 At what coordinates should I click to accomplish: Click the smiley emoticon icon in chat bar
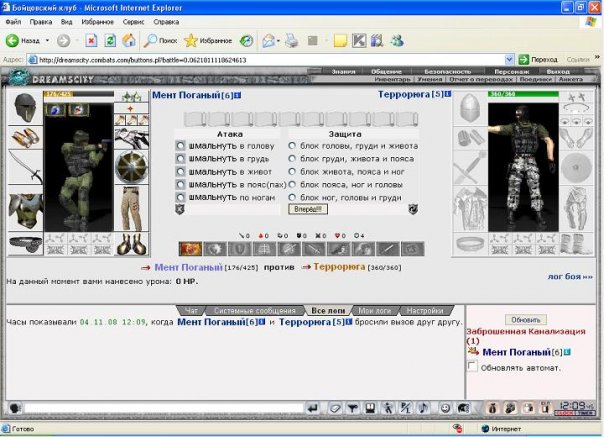pyautogui.click(x=445, y=408)
